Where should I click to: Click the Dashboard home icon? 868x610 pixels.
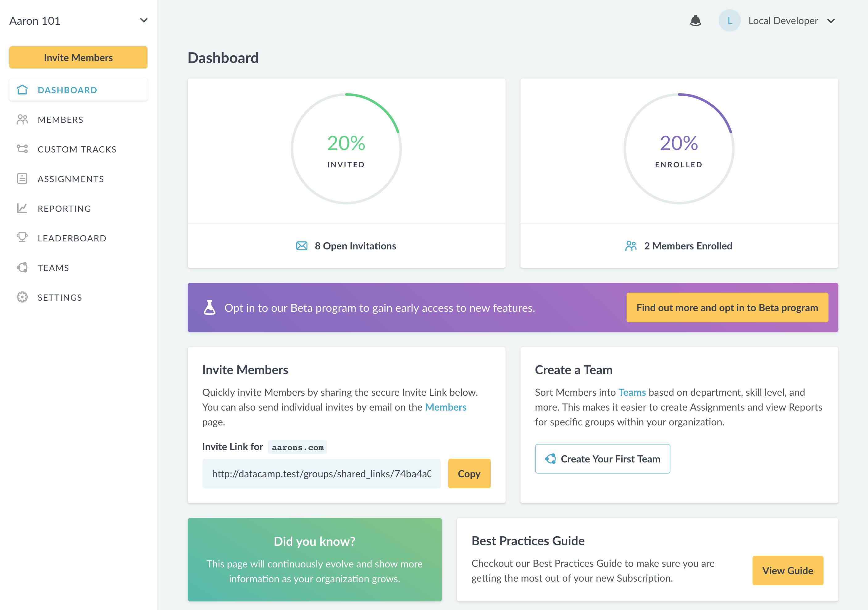[x=22, y=90]
